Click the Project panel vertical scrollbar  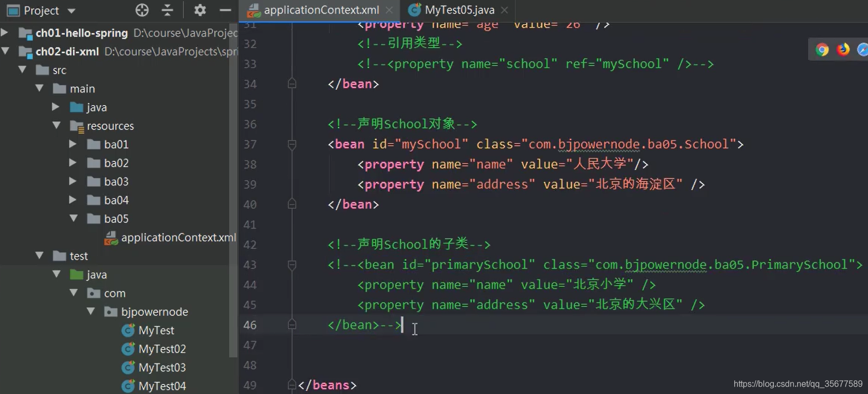pos(234,190)
